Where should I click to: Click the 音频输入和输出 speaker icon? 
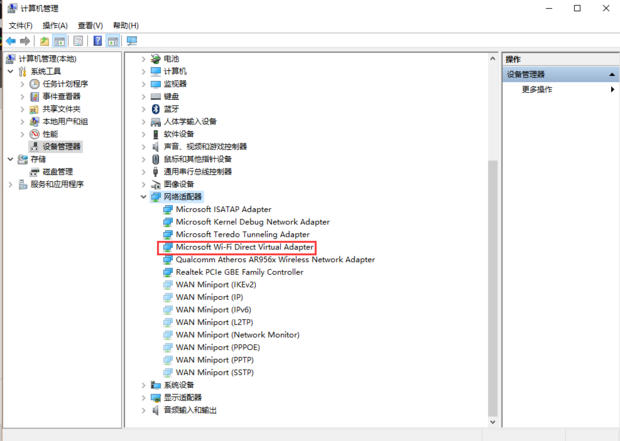click(156, 410)
